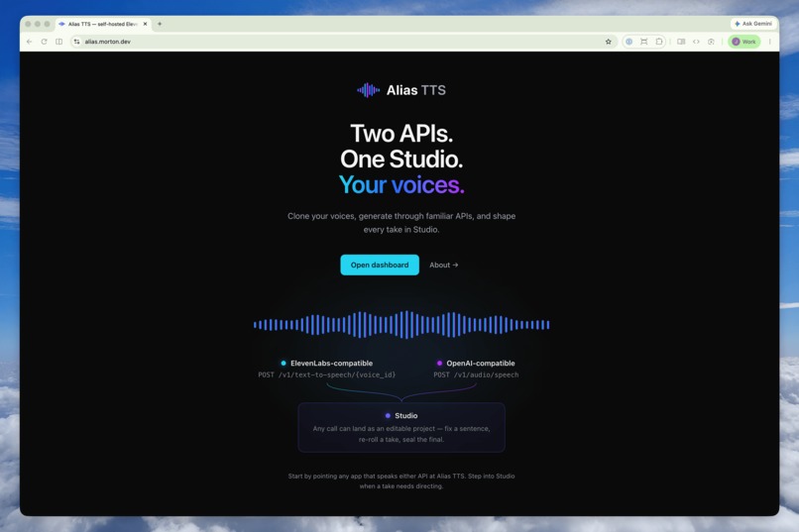Image resolution: width=799 pixels, height=532 pixels.
Task: Open site information icon in the address bar
Action: (76, 42)
